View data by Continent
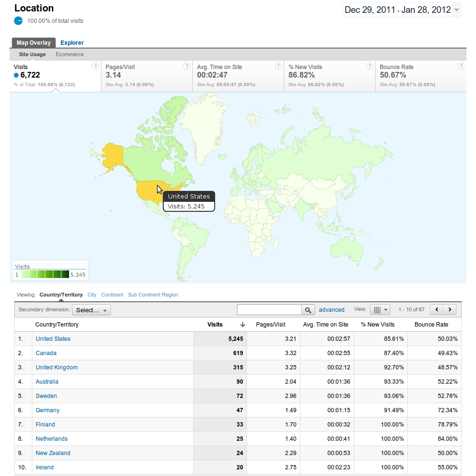 coord(112,295)
